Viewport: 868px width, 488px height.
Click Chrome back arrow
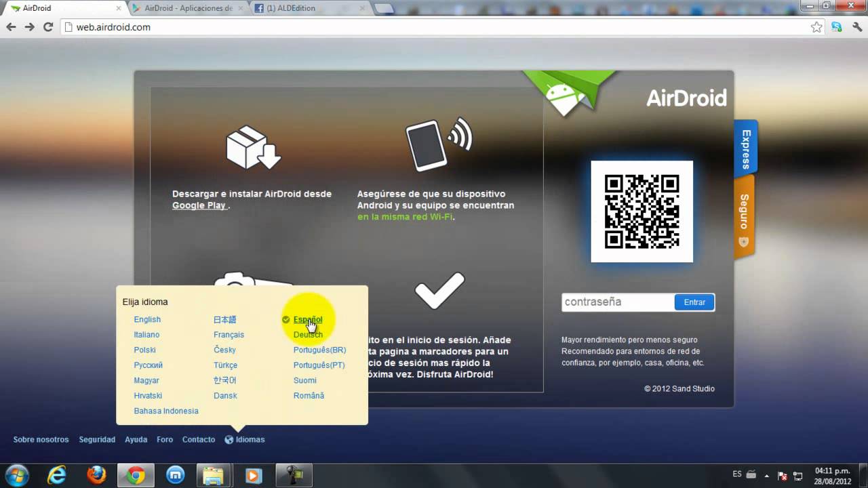point(11,27)
